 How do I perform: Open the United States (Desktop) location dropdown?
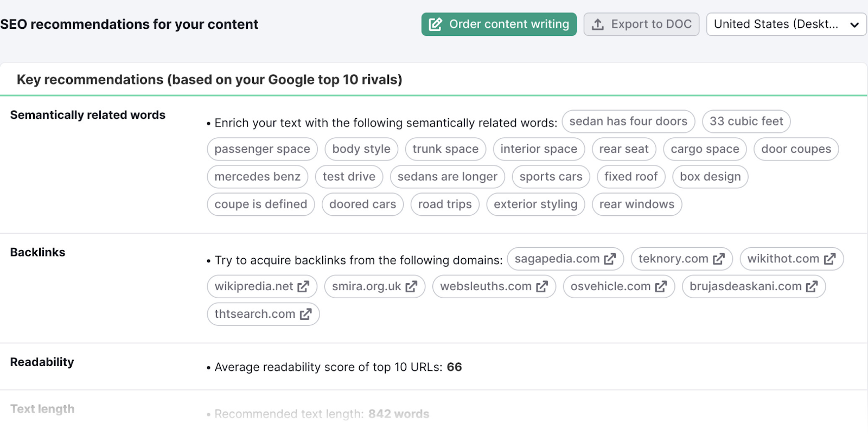[786, 24]
